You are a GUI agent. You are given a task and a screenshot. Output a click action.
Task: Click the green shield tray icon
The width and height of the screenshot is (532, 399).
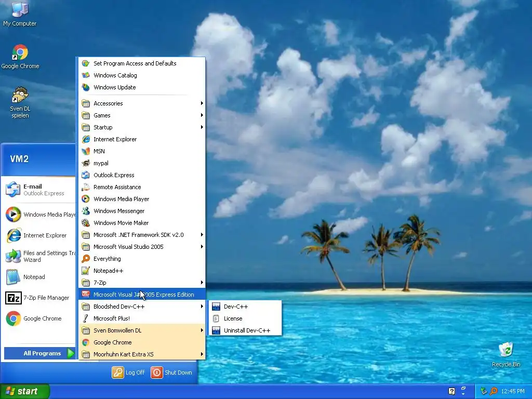pyautogui.click(x=484, y=391)
